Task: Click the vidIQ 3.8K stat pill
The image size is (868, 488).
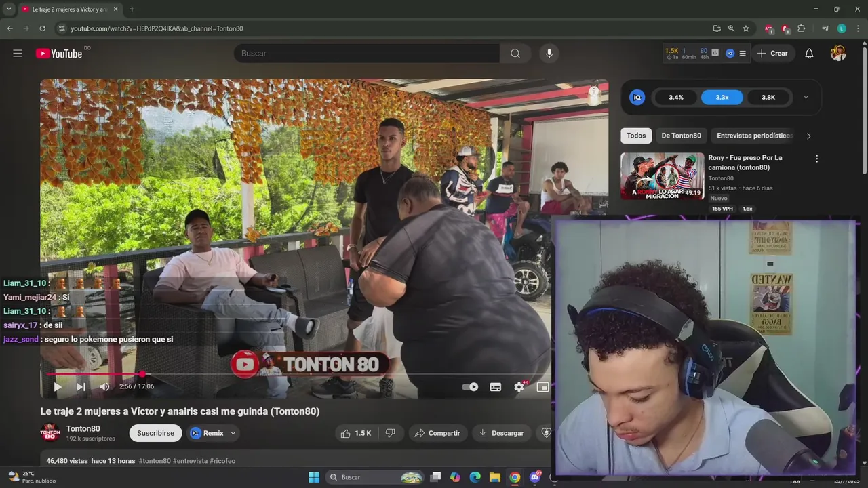Action: coord(768,98)
